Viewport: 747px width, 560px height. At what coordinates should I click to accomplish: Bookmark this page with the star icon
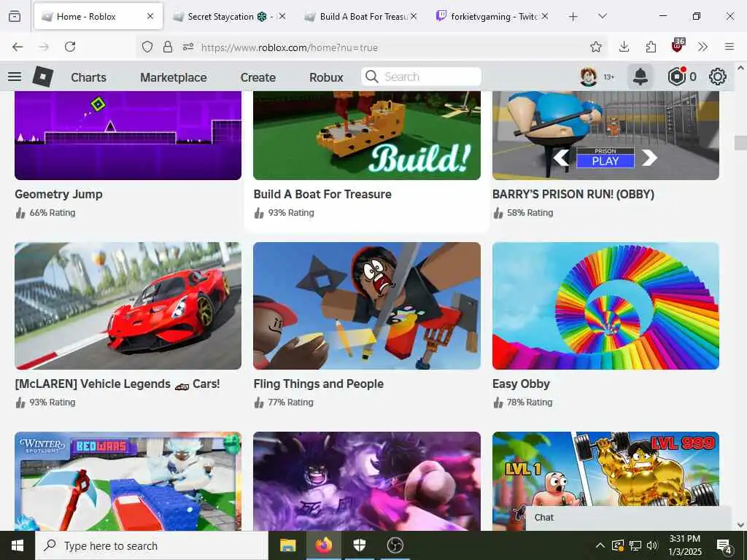coord(595,47)
